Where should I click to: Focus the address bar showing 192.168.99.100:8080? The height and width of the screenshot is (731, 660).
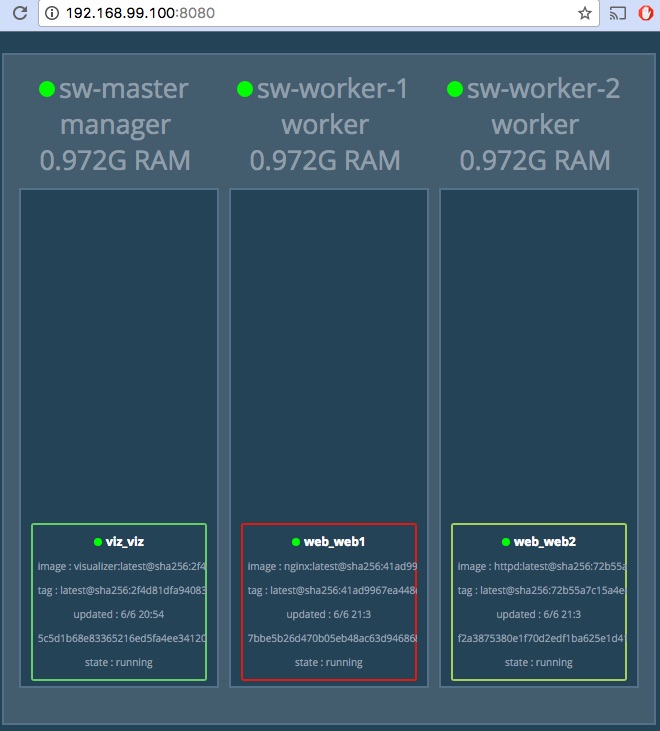318,13
